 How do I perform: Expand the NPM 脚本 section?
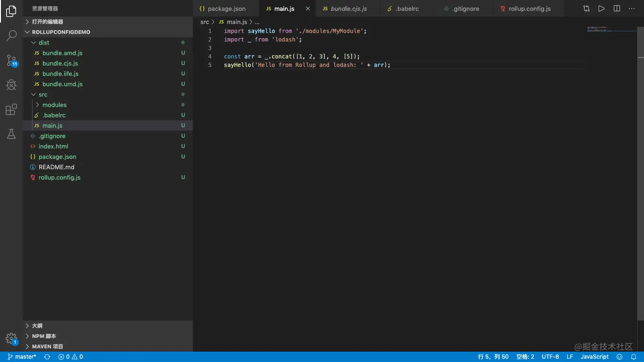click(107, 336)
